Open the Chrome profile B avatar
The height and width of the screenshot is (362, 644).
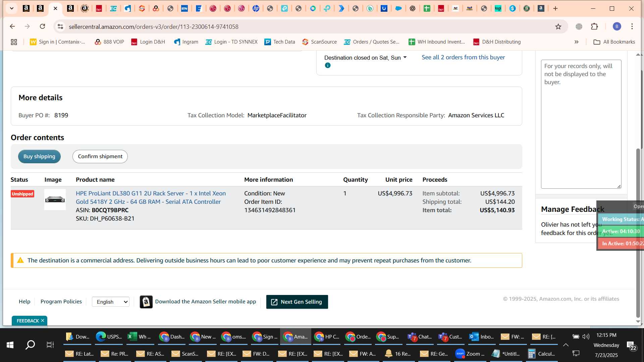617,26
